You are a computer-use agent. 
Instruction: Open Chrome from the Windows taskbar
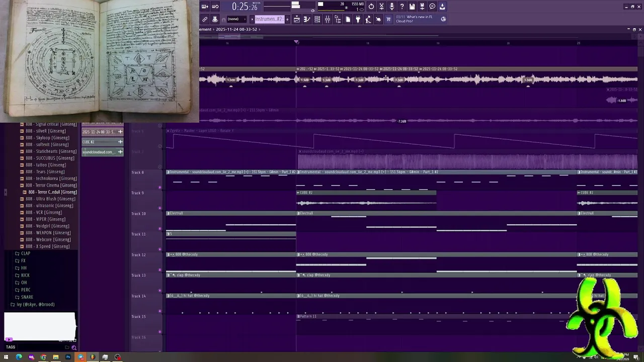pyautogui.click(x=43, y=357)
